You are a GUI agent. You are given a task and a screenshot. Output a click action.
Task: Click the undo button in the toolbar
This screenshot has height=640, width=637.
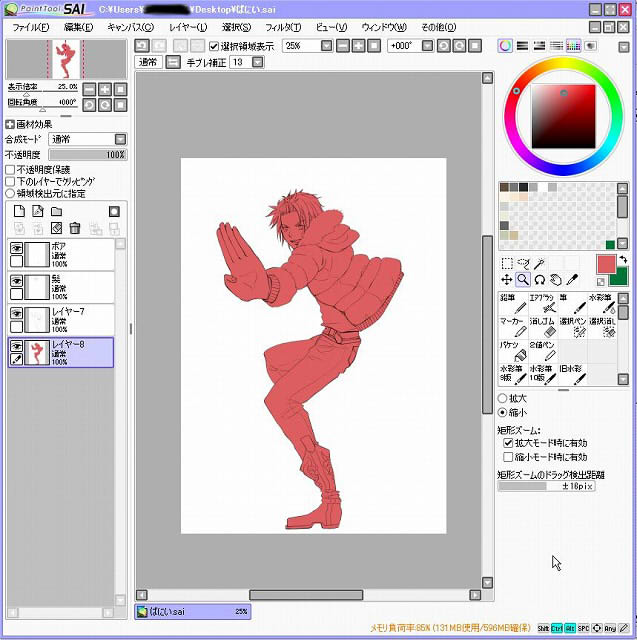(x=142, y=46)
